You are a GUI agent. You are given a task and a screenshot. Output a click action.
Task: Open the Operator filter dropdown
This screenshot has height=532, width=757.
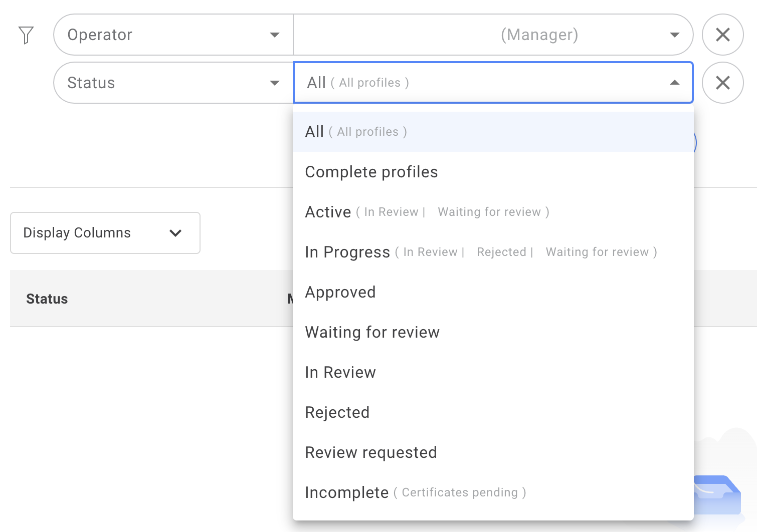coord(173,35)
